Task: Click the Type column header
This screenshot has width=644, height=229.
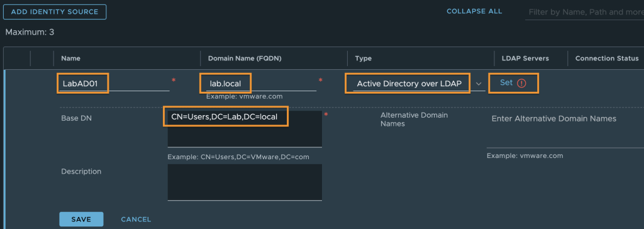Action: pyautogui.click(x=363, y=59)
